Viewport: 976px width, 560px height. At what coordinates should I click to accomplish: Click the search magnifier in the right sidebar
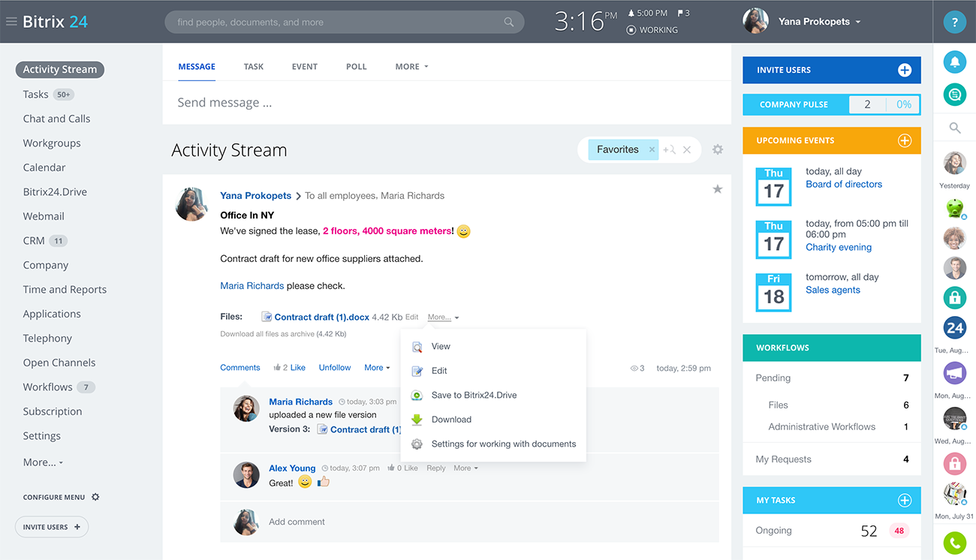pos(954,128)
